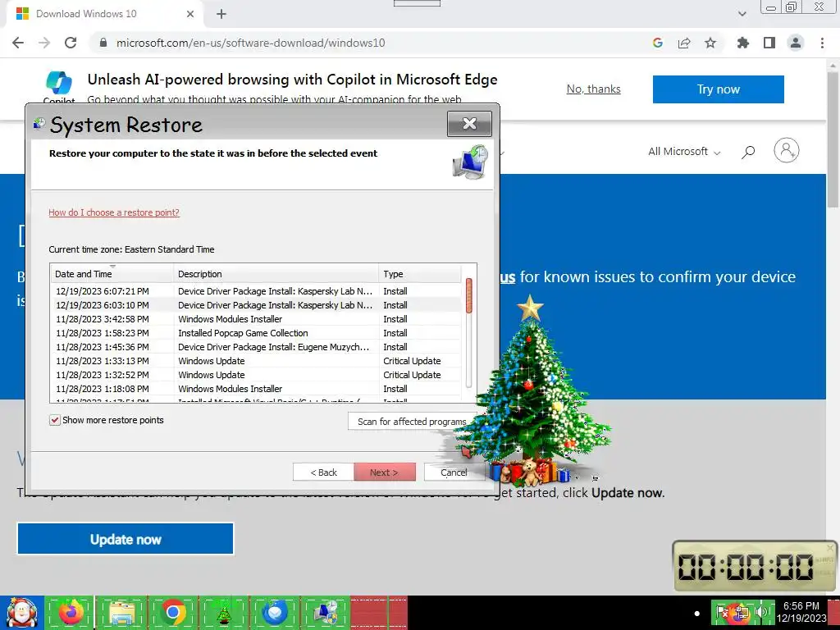The height and width of the screenshot is (630, 840).
Task: Open the Santa Start button
Action: pyautogui.click(x=21, y=613)
